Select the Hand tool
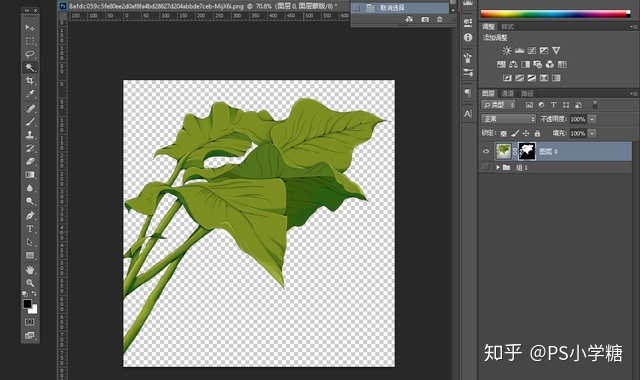This screenshot has width=640, height=380. point(30,269)
